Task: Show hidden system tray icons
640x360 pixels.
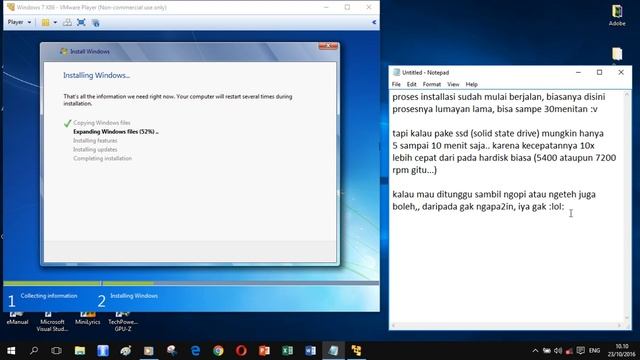Action: 535,351
